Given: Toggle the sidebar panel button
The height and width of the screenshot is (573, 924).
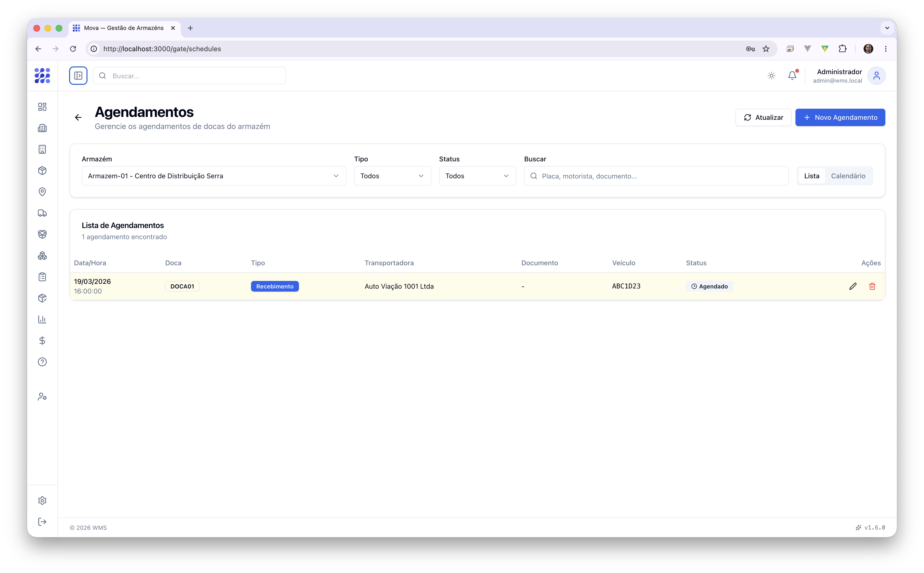Looking at the screenshot, I should (78, 76).
